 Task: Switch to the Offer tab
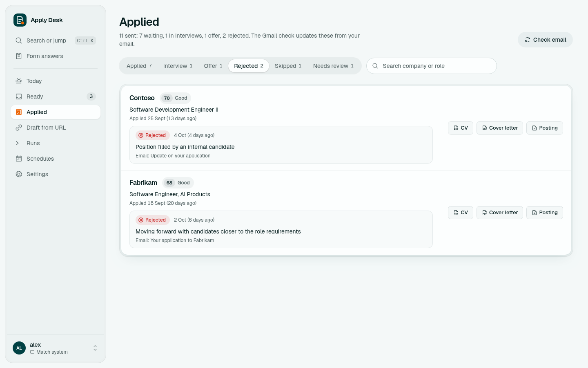coord(213,66)
